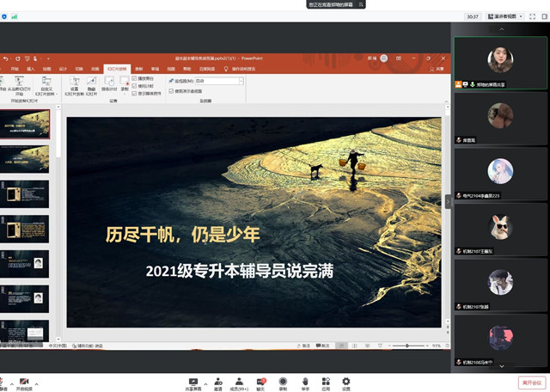Click the blue security shield icon
The image size is (550, 392).
point(4,16)
